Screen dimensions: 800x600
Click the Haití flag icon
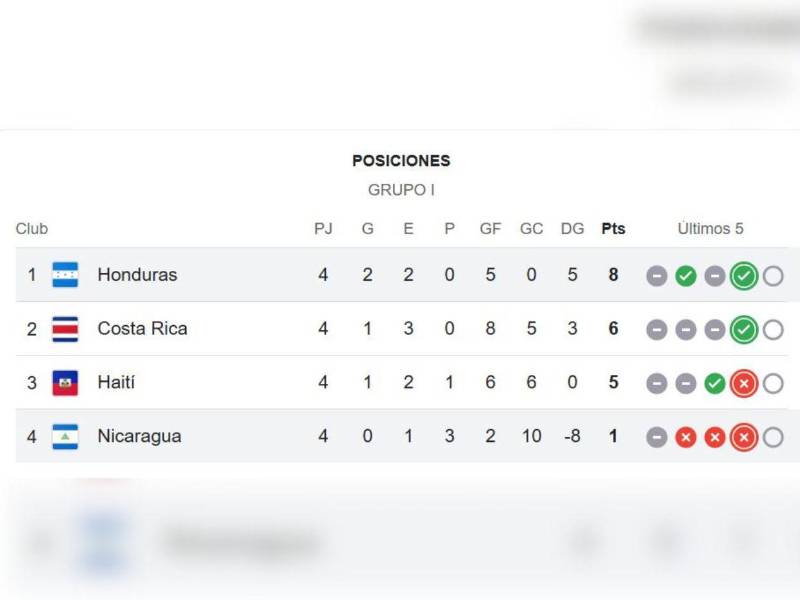[x=64, y=382]
